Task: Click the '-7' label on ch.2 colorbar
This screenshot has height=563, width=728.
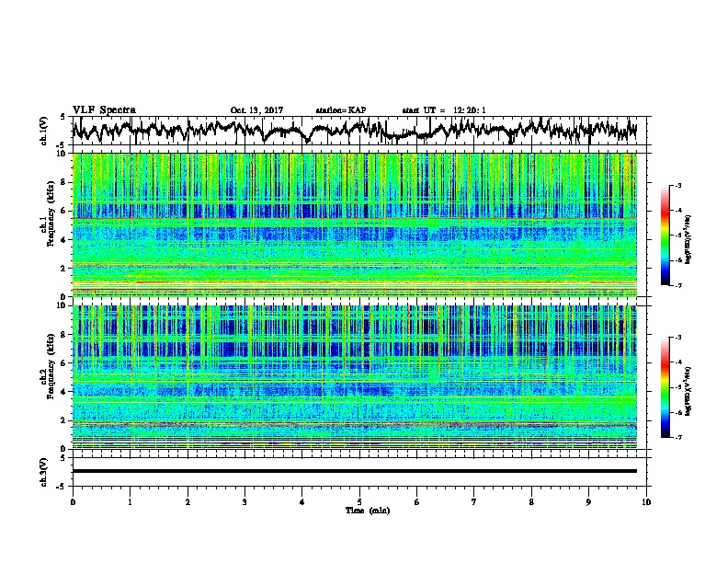Action: click(x=677, y=437)
